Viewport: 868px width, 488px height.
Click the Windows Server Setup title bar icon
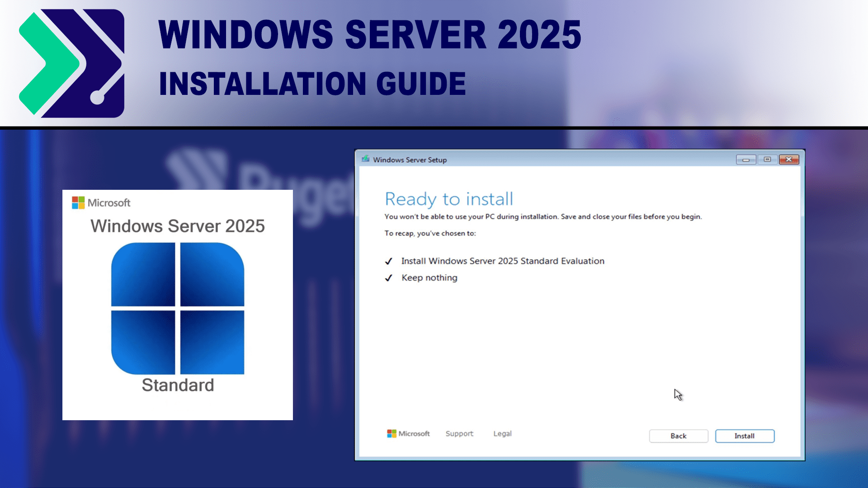[366, 160]
